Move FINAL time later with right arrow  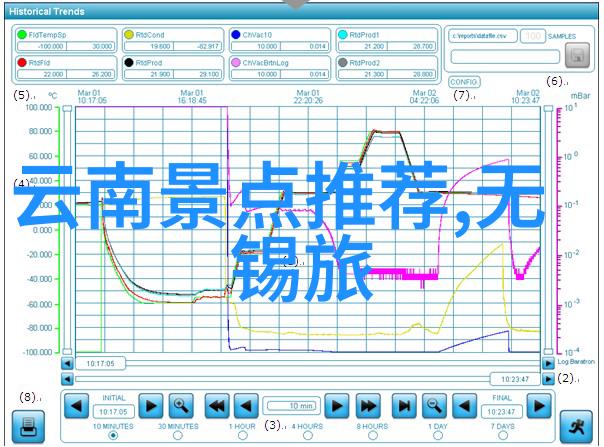[539, 406]
